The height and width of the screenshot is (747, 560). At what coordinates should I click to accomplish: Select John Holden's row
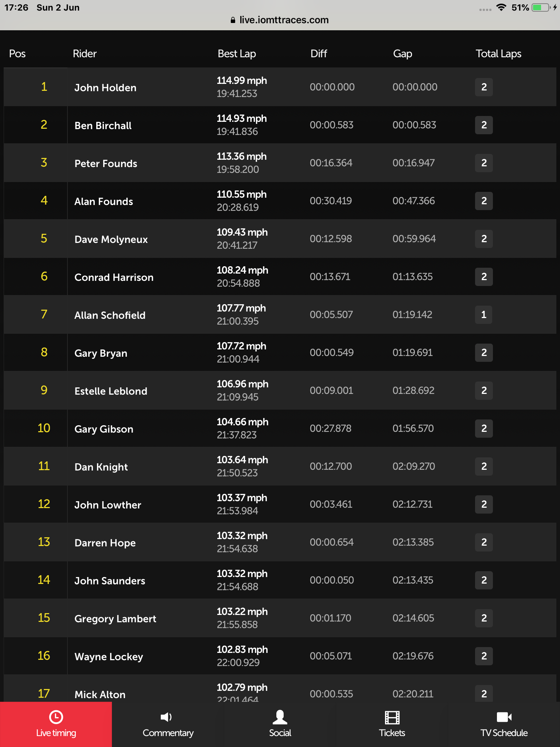280,87
